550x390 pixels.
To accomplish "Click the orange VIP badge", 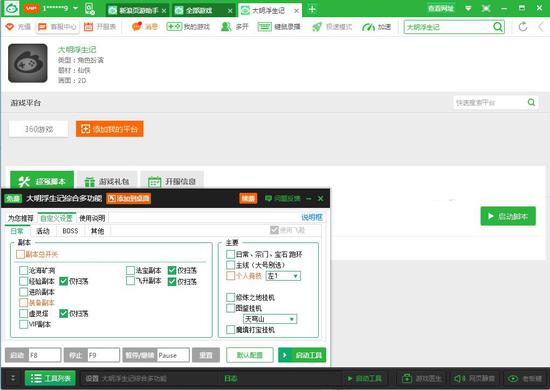I will click(x=31, y=8).
